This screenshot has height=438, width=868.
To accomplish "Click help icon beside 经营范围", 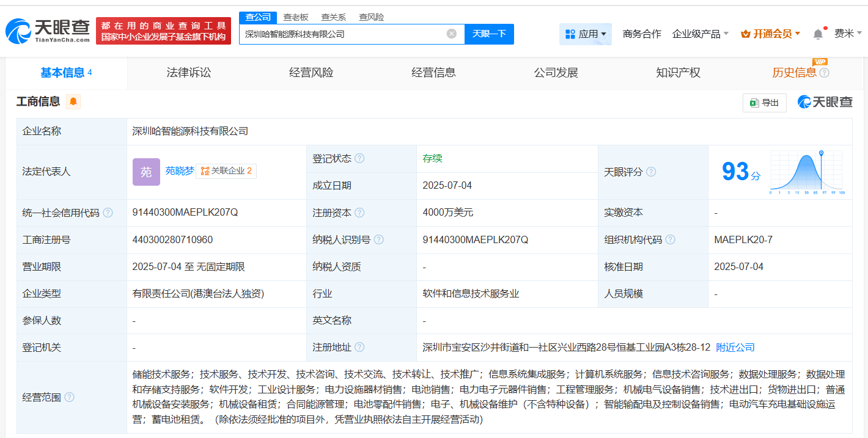I will pos(69,397).
